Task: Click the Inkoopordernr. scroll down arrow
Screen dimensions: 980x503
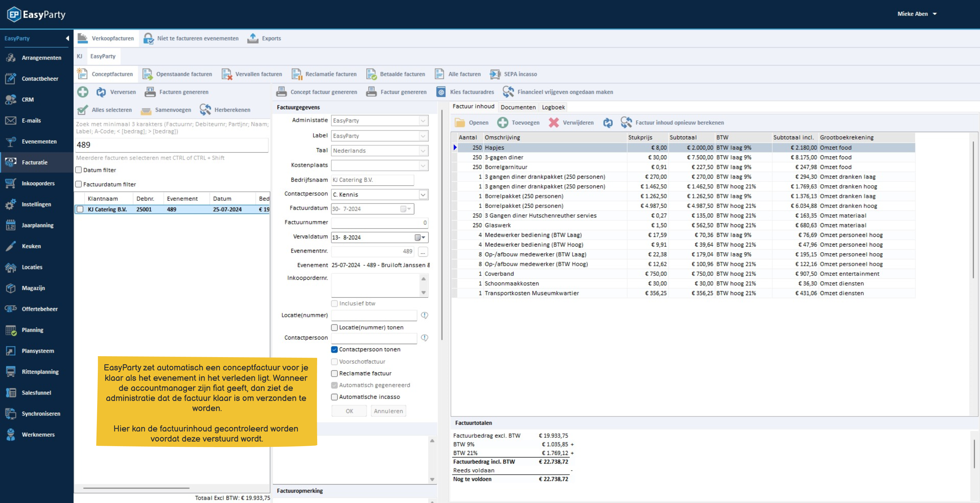Action: (423, 292)
